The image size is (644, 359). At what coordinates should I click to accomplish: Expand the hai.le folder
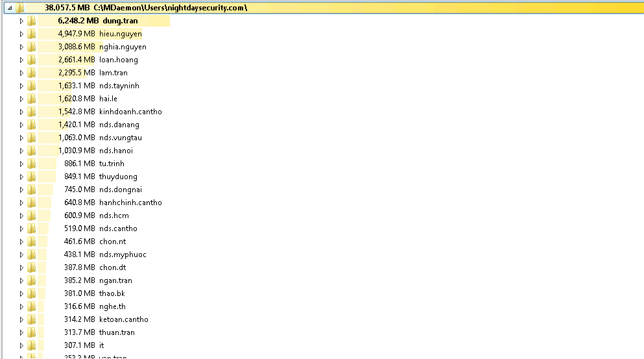point(21,99)
